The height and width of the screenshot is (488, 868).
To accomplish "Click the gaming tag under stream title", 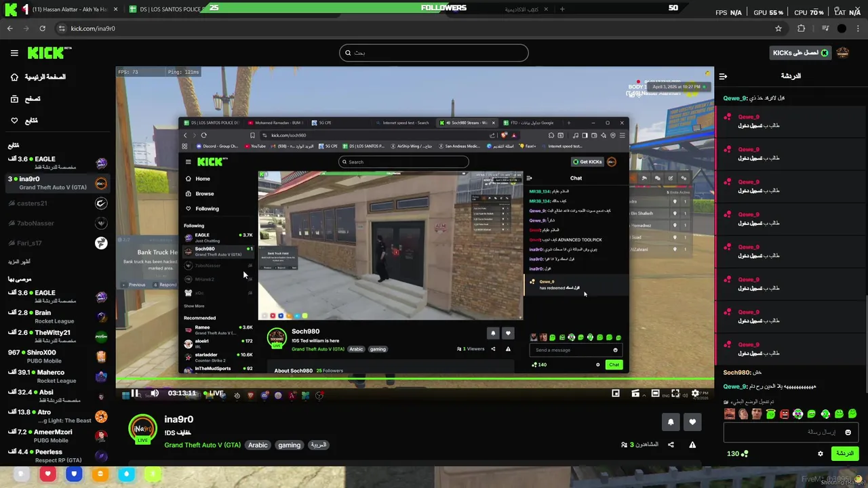I will coord(289,445).
